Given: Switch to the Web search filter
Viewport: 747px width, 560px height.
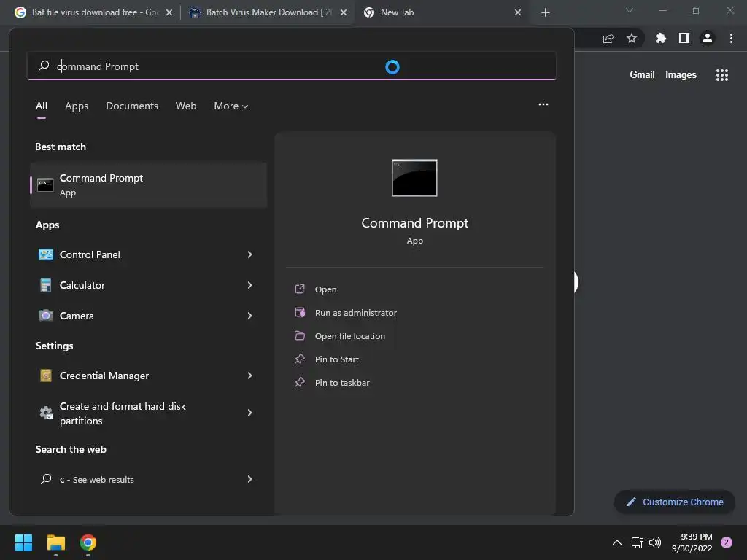Looking at the screenshot, I should coord(186,106).
